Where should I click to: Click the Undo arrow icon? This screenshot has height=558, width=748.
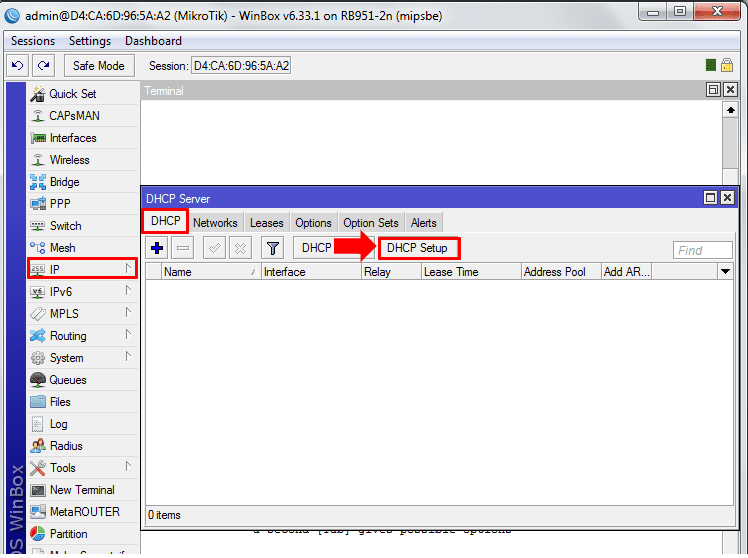[x=17, y=65]
